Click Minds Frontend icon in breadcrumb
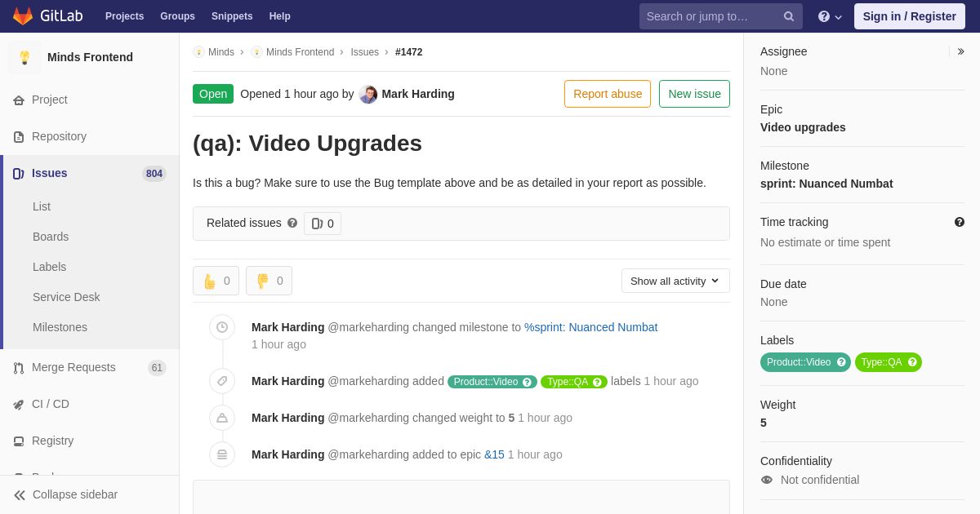 [x=256, y=52]
